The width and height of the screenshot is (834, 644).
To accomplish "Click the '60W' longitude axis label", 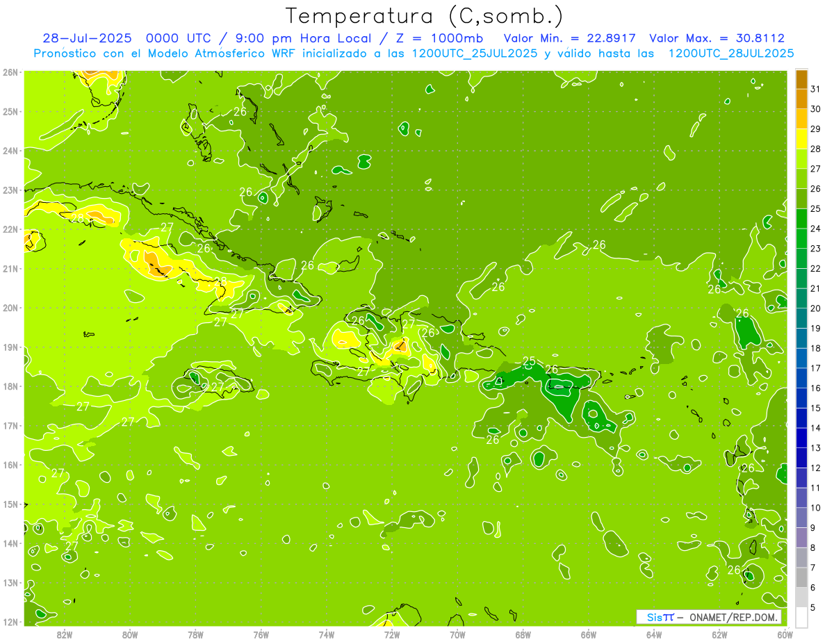I will click(785, 634).
